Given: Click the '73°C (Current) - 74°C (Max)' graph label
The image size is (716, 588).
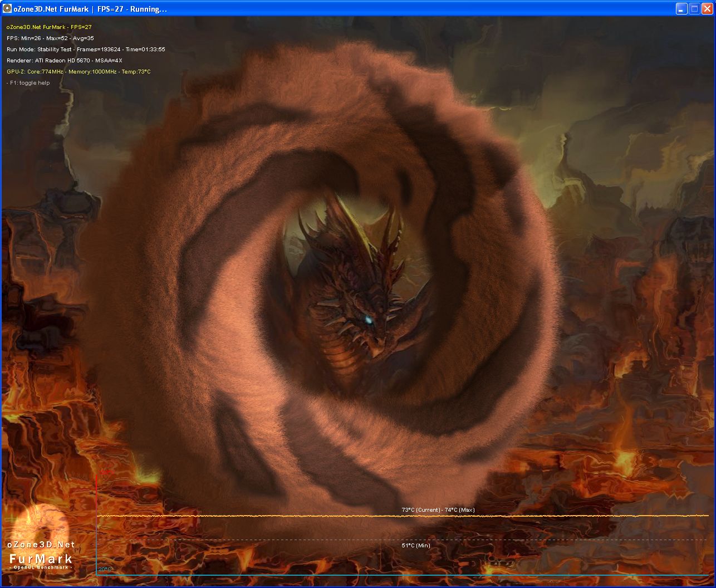Looking at the screenshot, I should (x=438, y=509).
